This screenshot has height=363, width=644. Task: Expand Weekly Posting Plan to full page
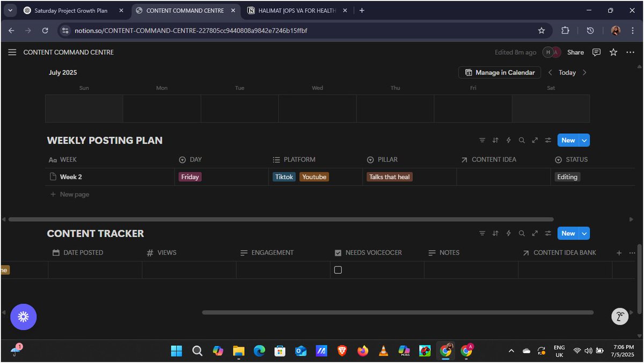pyautogui.click(x=535, y=140)
